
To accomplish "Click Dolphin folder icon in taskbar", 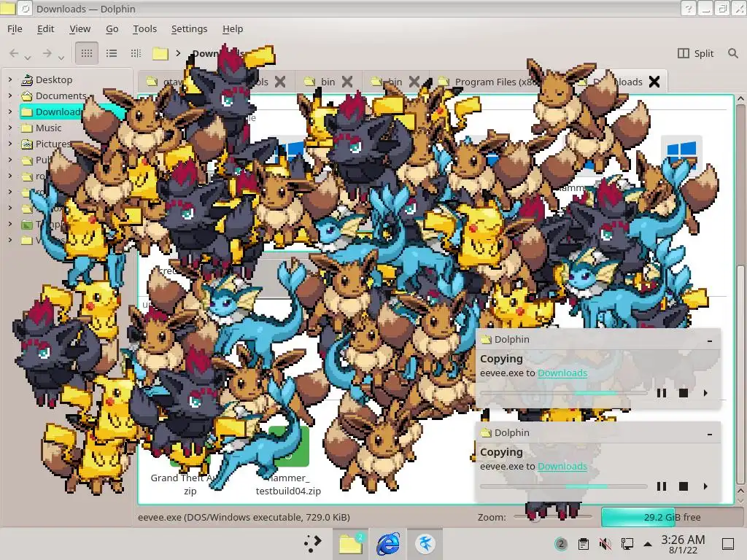I will (x=351, y=543).
